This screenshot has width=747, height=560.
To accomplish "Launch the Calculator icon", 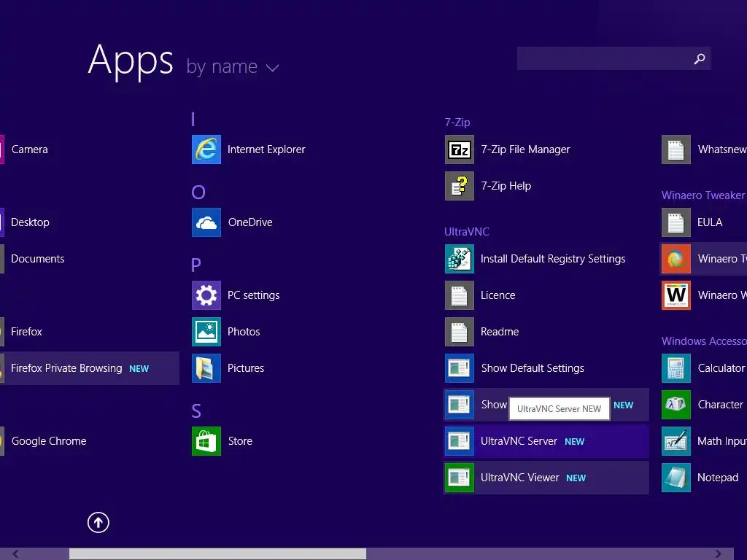I will (x=676, y=368).
